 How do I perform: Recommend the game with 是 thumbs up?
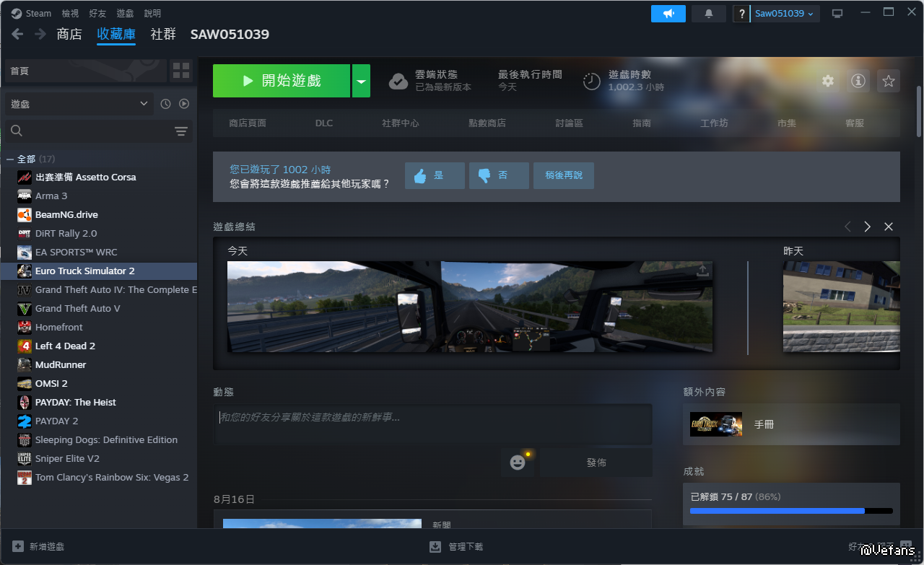435,175
